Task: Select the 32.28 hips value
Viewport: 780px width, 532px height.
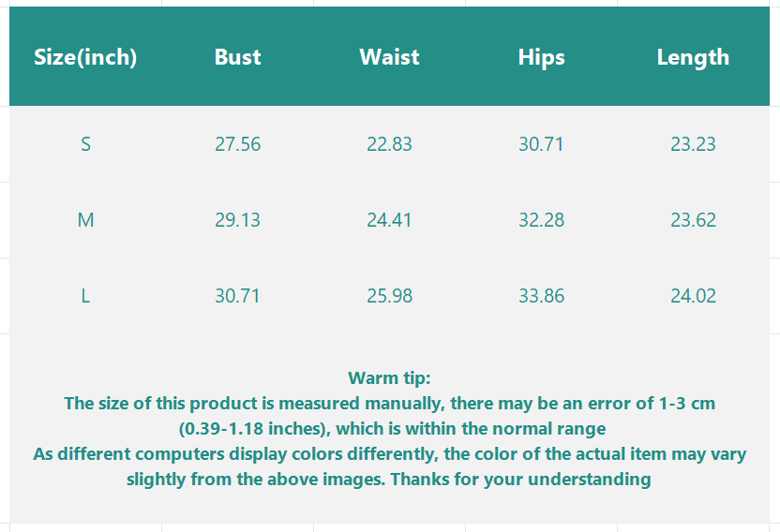Action: click(541, 220)
